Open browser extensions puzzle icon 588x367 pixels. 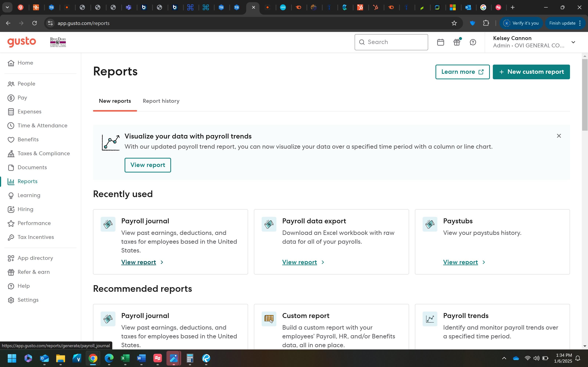[486, 23]
